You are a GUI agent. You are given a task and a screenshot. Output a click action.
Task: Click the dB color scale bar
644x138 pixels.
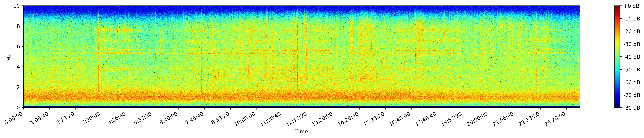[617, 57]
